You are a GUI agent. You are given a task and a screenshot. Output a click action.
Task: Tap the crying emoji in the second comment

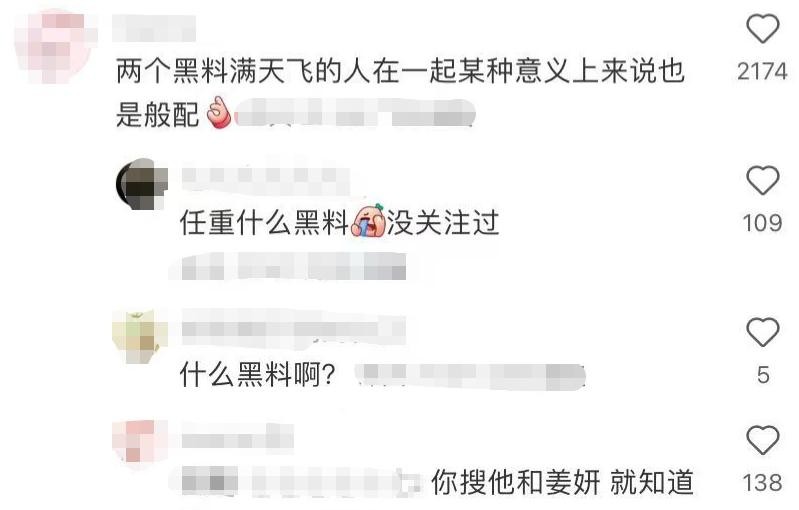coord(367,222)
